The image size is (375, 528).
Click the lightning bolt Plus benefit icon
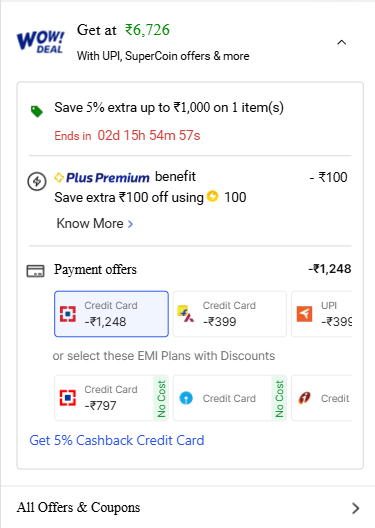(x=37, y=181)
